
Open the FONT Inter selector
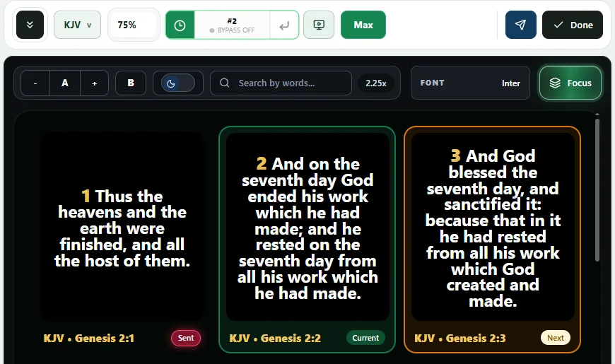pyautogui.click(x=470, y=83)
